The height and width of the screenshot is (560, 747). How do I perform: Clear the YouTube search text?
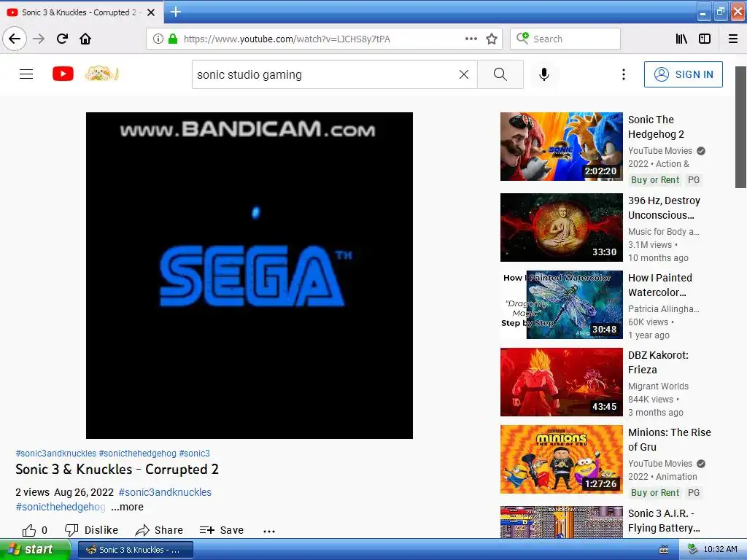point(464,74)
